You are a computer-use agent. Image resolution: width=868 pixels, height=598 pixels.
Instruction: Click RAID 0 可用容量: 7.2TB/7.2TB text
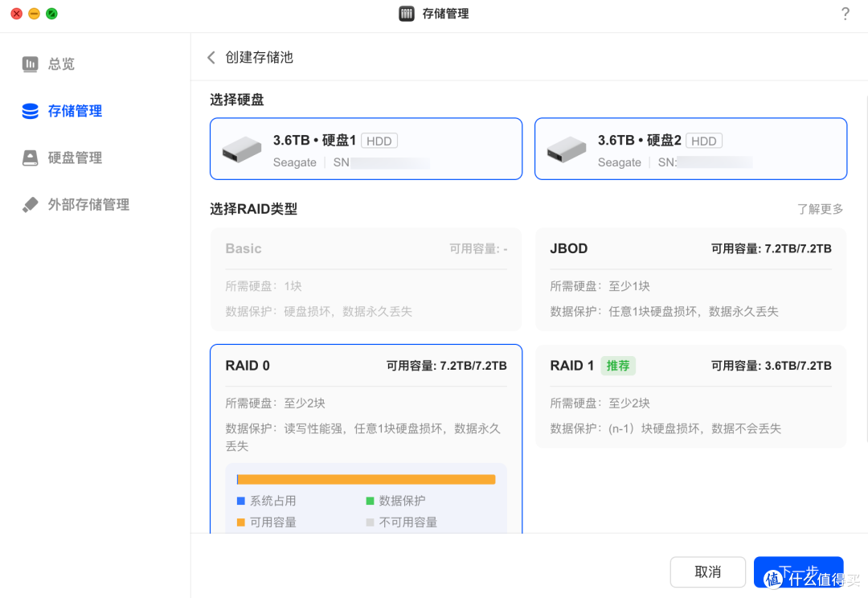(446, 366)
